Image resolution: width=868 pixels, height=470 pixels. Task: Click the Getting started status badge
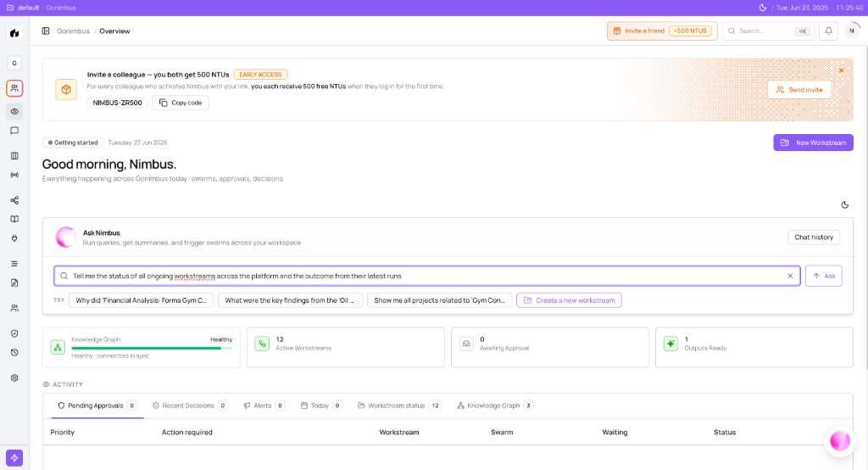[x=73, y=143]
